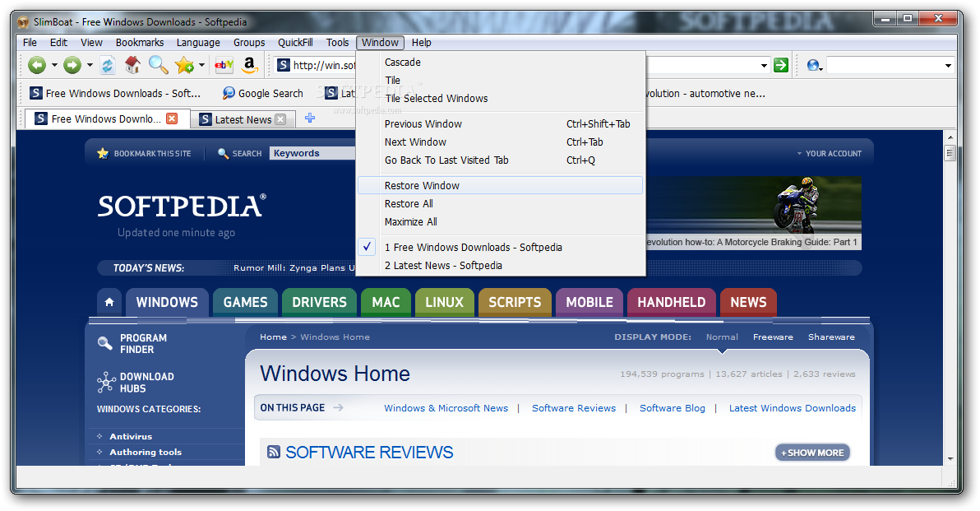Choose Tile Selected Windows

(501, 98)
